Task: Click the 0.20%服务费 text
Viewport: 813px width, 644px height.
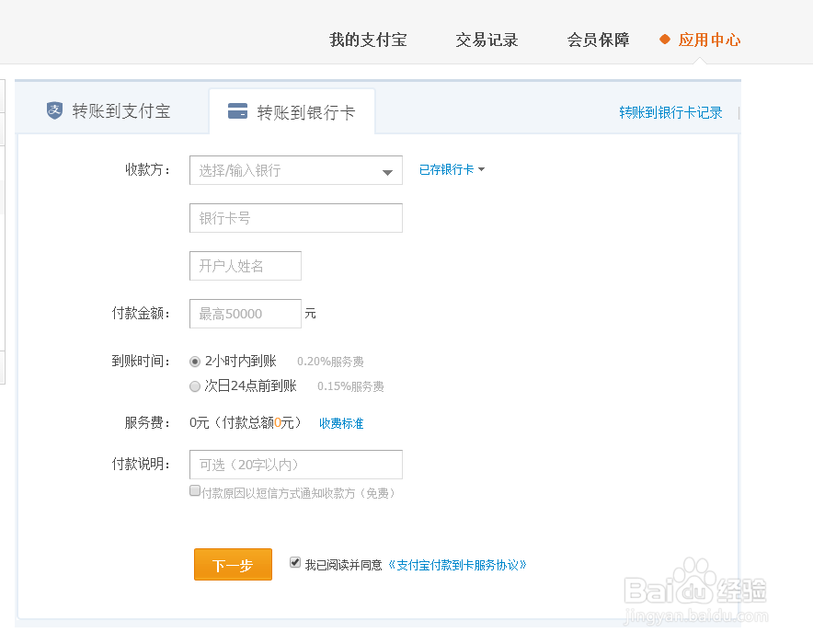Action: (330, 362)
